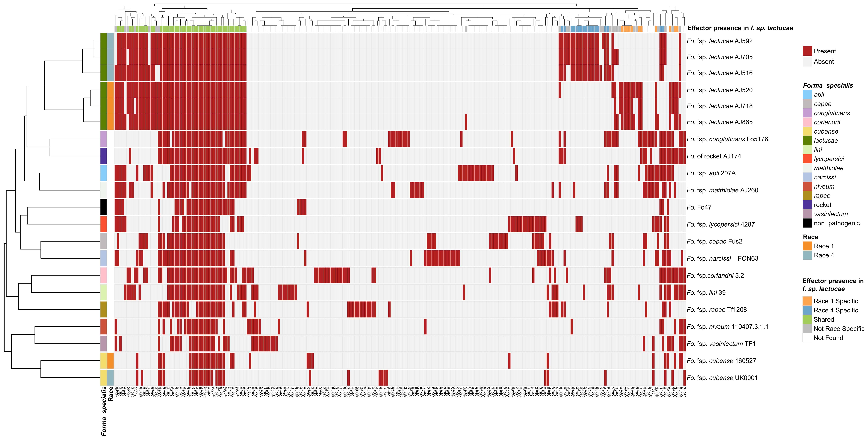Click the orange Race cell for lactucae AJ520
The width and height of the screenshot is (868, 440).
[111, 90]
